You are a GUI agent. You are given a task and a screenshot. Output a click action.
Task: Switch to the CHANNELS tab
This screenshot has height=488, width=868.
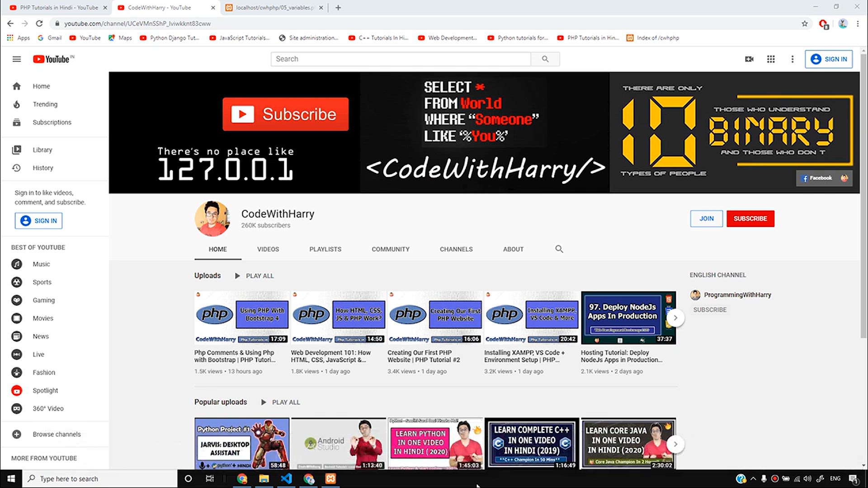pyautogui.click(x=456, y=249)
